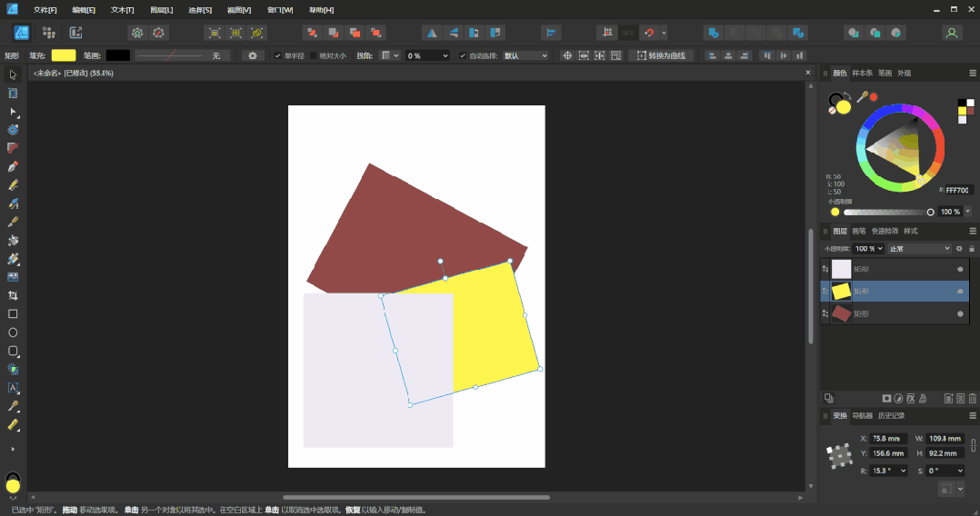Image resolution: width=980 pixels, height=516 pixels.
Task: Toggle the 绝对大小 checkbox
Action: tap(314, 55)
